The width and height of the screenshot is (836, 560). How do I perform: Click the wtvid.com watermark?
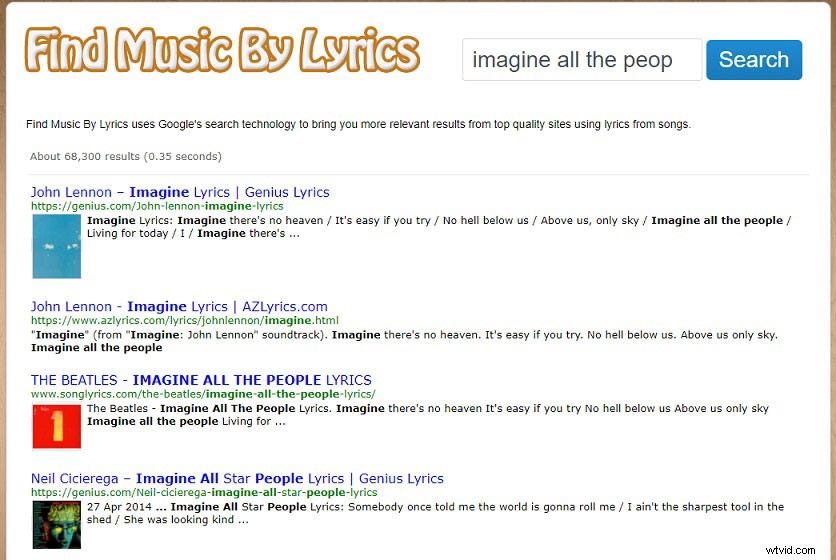(x=790, y=550)
